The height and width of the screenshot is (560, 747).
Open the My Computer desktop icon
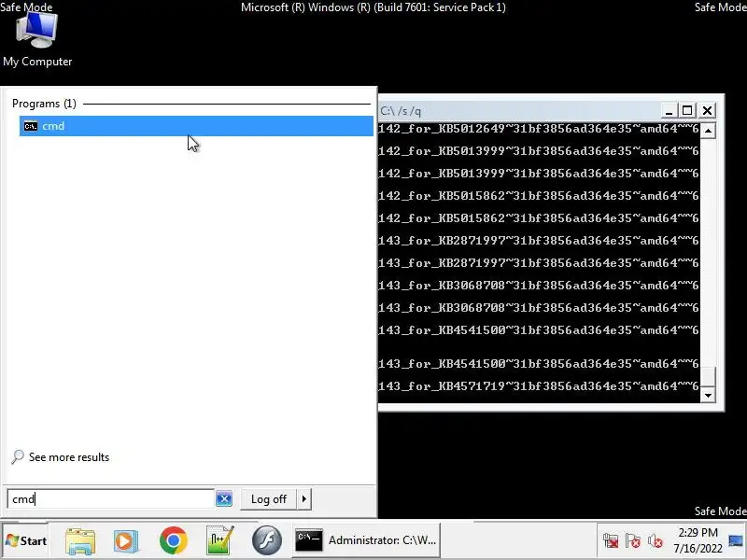pyautogui.click(x=37, y=40)
